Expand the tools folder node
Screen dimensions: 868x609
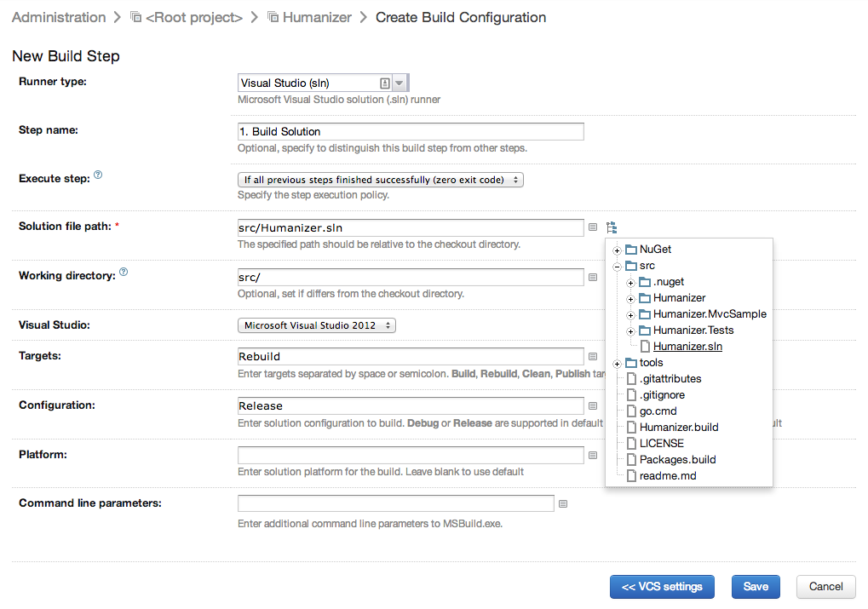pyautogui.click(x=618, y=365)
